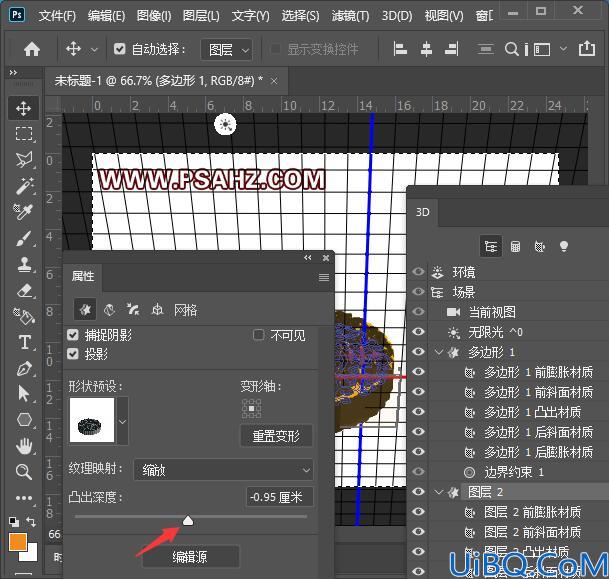Switch to the 属性 panel tab
The height and width of the screenshot is (579, 609).
(83, 276)
